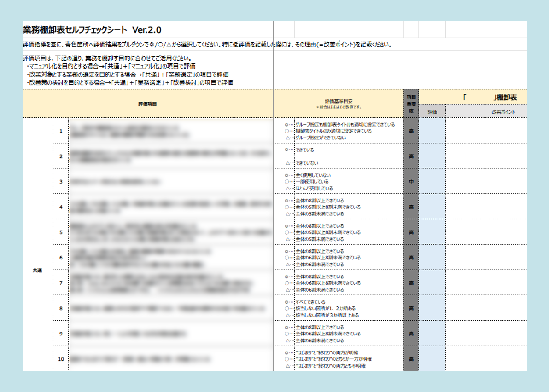Click the 改善ポイント cell for row 1

click(x=486, y=130)
